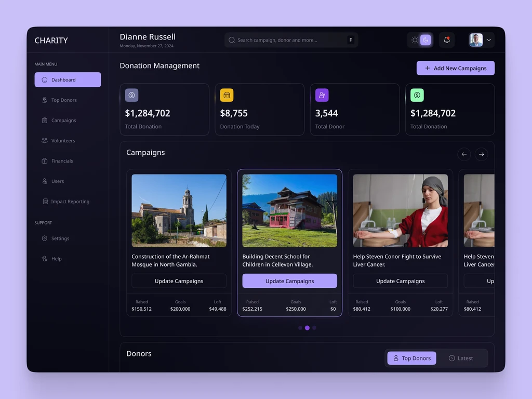
Task: Click the $100,000 goals amount
Action: (401, 309)
